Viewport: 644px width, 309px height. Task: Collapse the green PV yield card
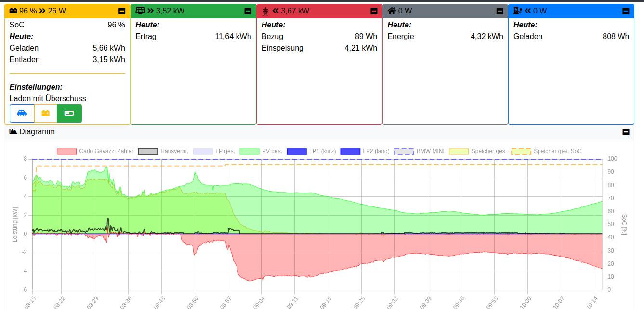click(x=248, y=11)
